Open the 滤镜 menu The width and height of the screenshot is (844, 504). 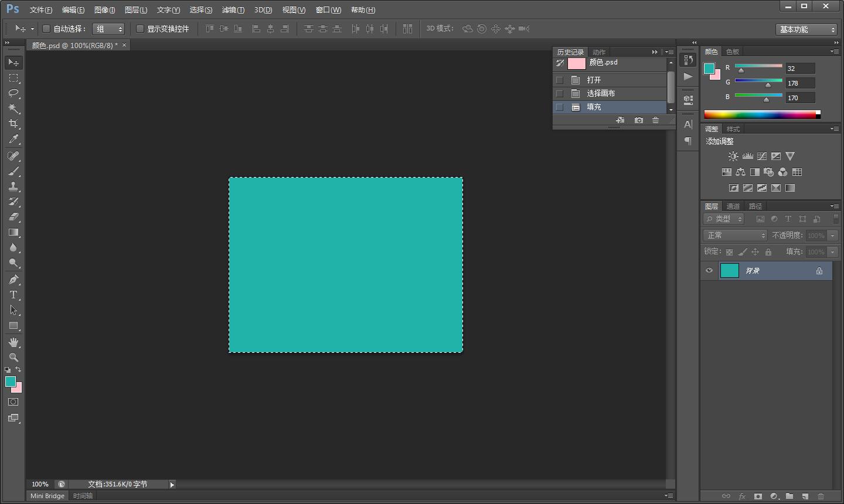(x=233, y=10)
